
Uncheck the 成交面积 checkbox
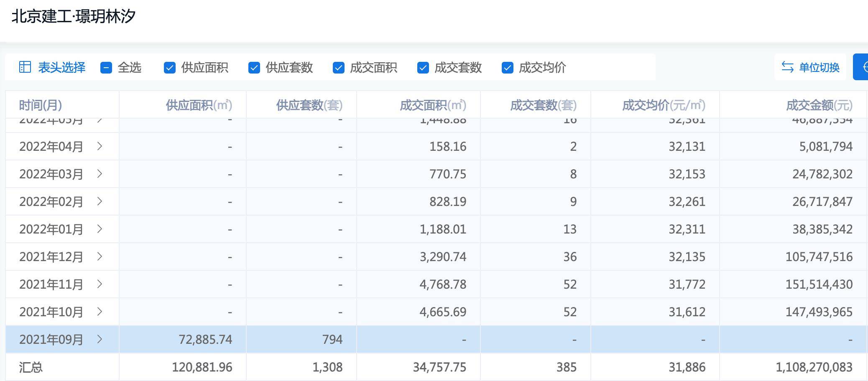(339, 67)
